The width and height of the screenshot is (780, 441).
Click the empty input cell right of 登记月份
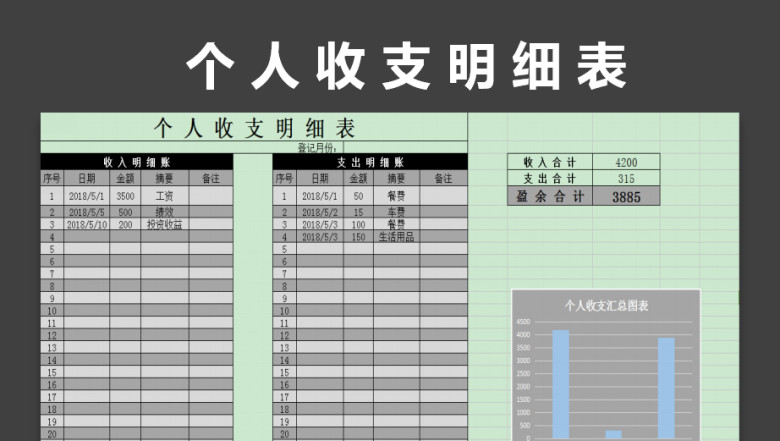[x=405, y=147]
